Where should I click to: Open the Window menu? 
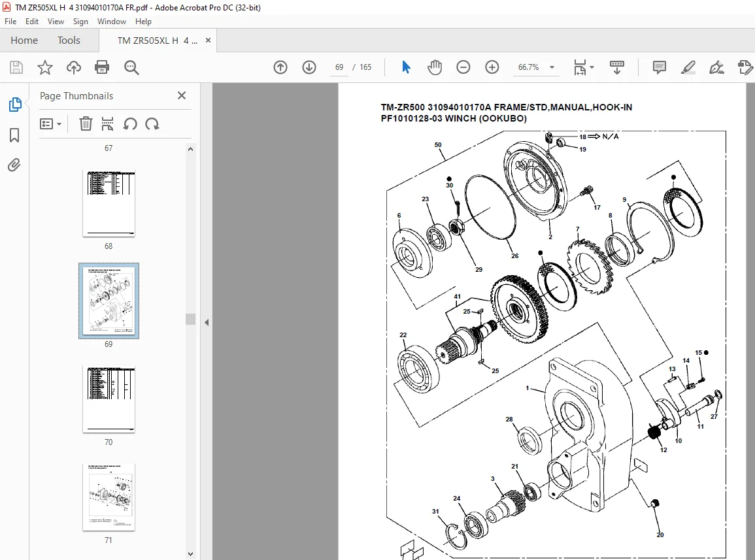pos(111,22)
